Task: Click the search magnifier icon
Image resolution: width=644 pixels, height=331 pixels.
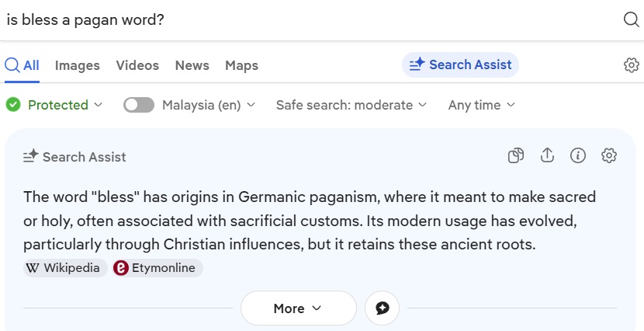Action: (631, 19)
